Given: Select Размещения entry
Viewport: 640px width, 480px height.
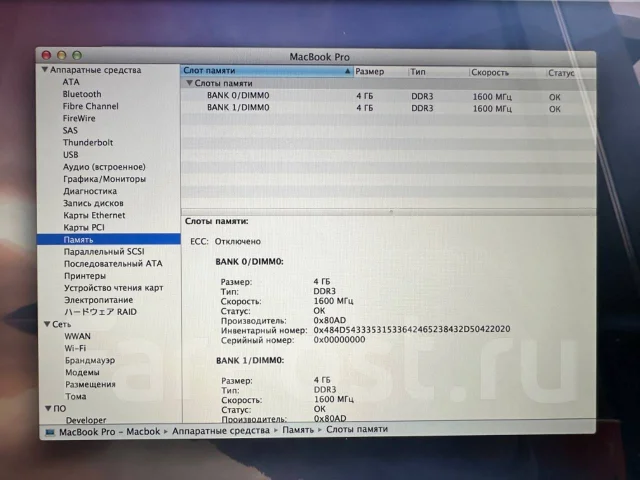Looking at the screenshot, I should pos(90,384).
